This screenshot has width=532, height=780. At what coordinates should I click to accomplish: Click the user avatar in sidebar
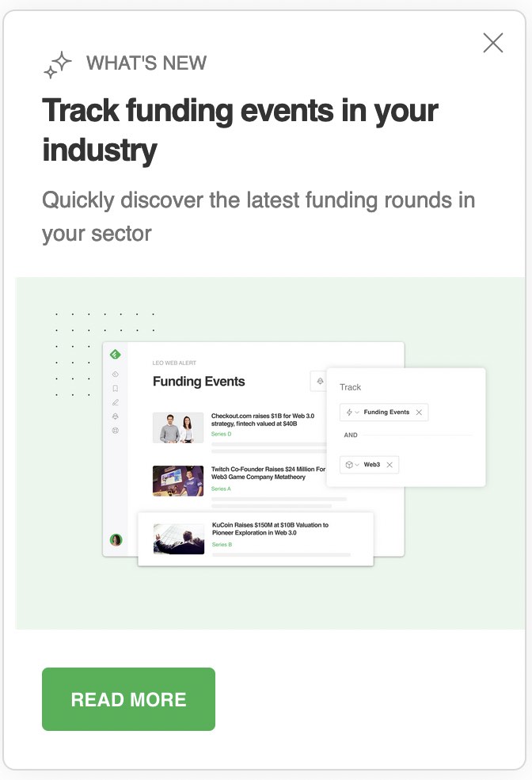[116, 540]
